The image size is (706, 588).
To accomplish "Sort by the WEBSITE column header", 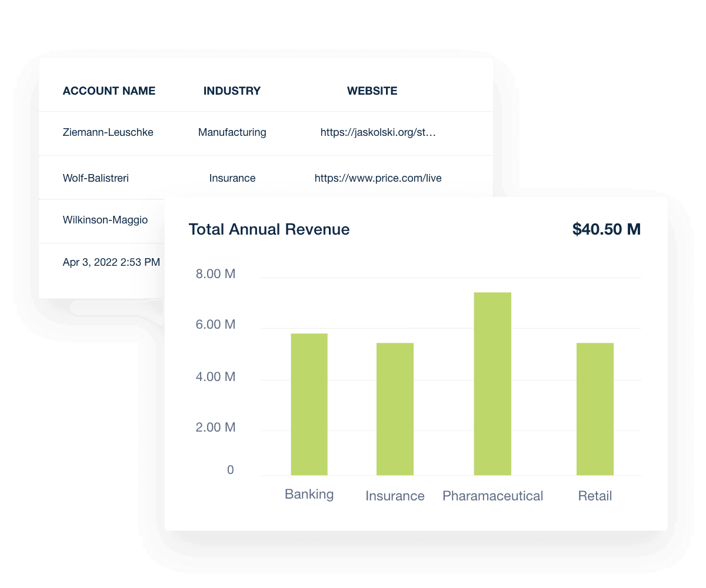I will 372,91.
